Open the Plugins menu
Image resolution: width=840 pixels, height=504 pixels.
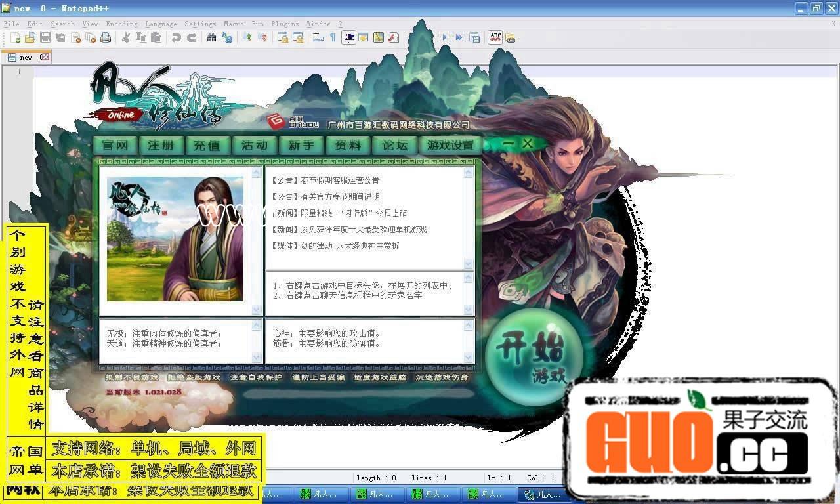point(285,24)
